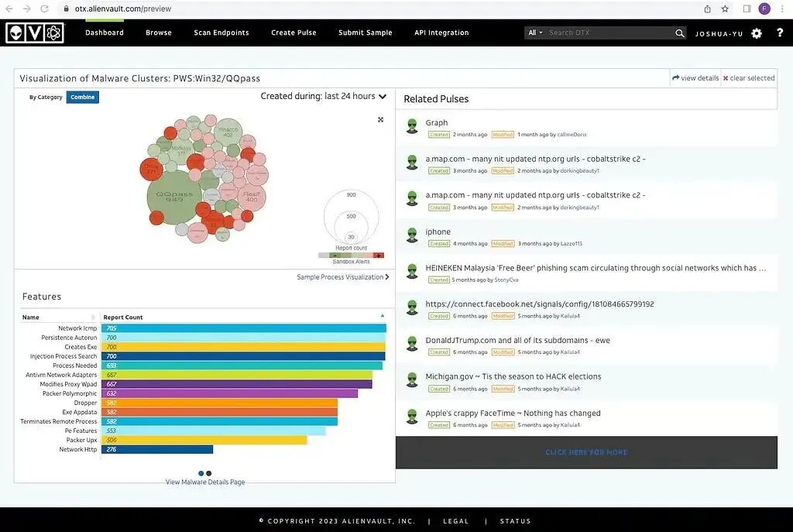
Task: Select the Combine view toggle
Action: click(82, 97)
